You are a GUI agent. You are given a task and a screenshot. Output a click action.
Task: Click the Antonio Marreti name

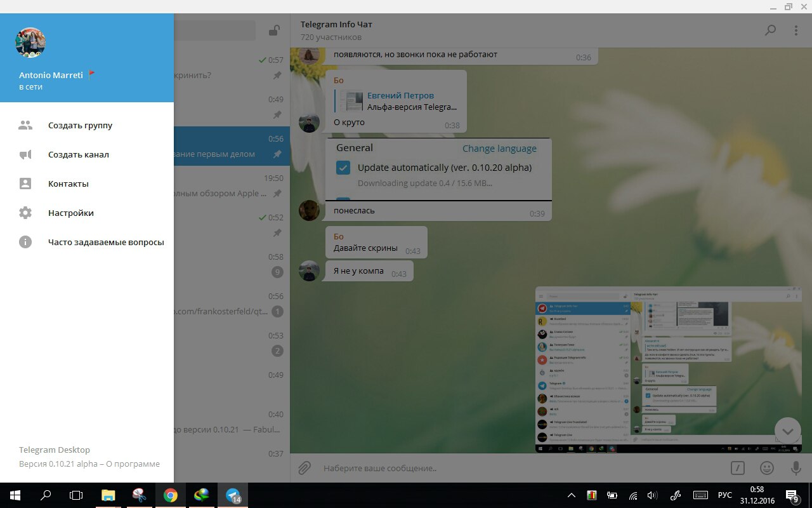(x=51, y=75)
